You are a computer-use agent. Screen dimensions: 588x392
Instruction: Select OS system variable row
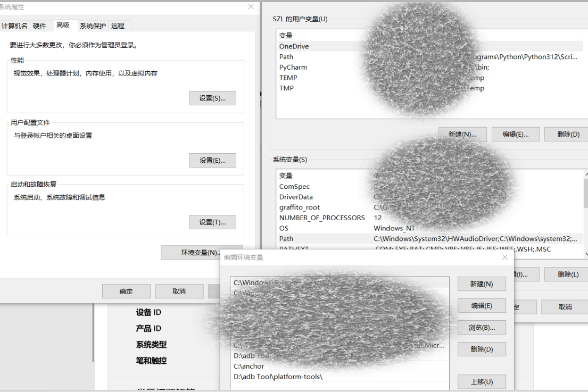click(x=430, y=228)
